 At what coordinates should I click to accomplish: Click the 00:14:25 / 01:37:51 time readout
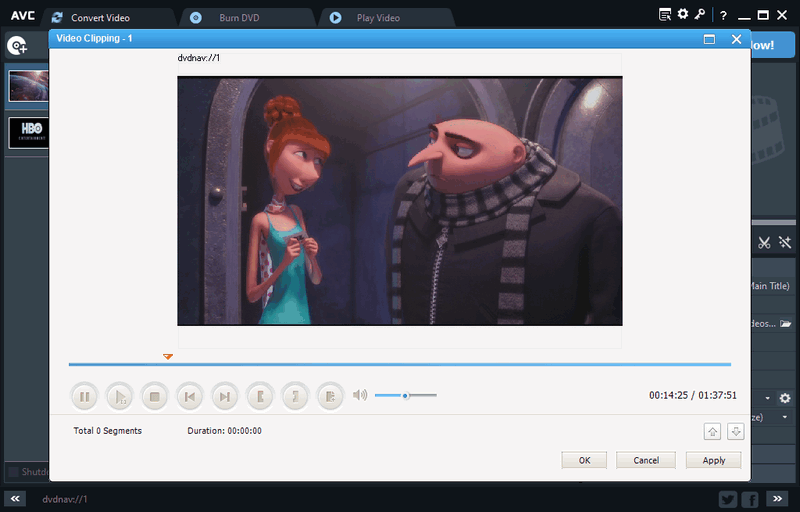click(692, 395)
